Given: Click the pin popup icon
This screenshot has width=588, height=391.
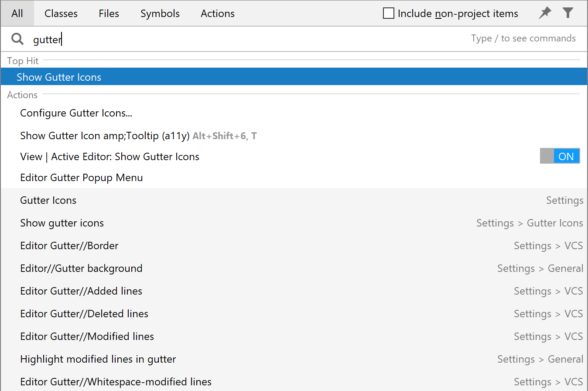Looking at the screenshot, I should tap(545, 13).
